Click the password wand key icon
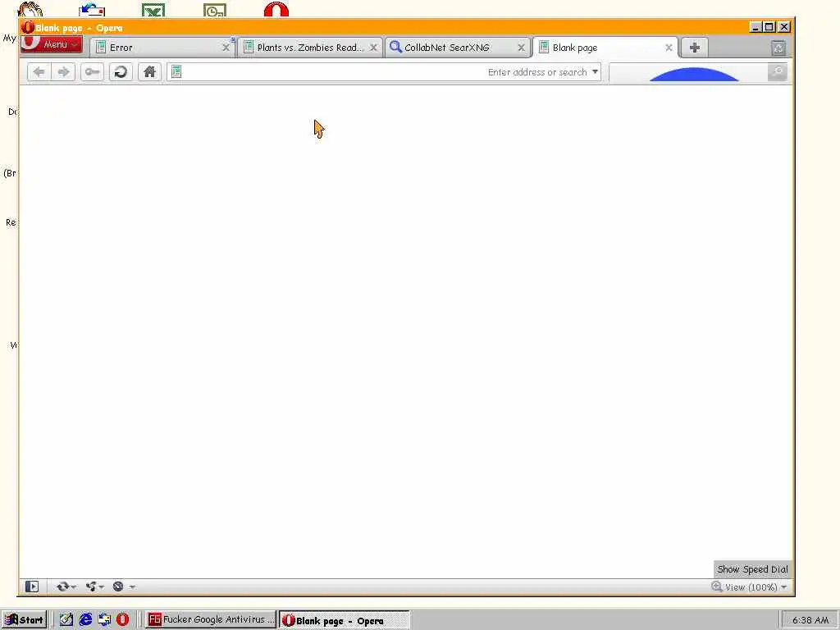840x630 pixels. 92,72
